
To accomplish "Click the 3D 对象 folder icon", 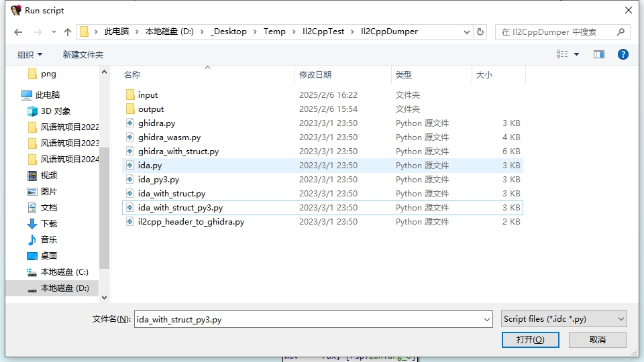I will 32,111.
